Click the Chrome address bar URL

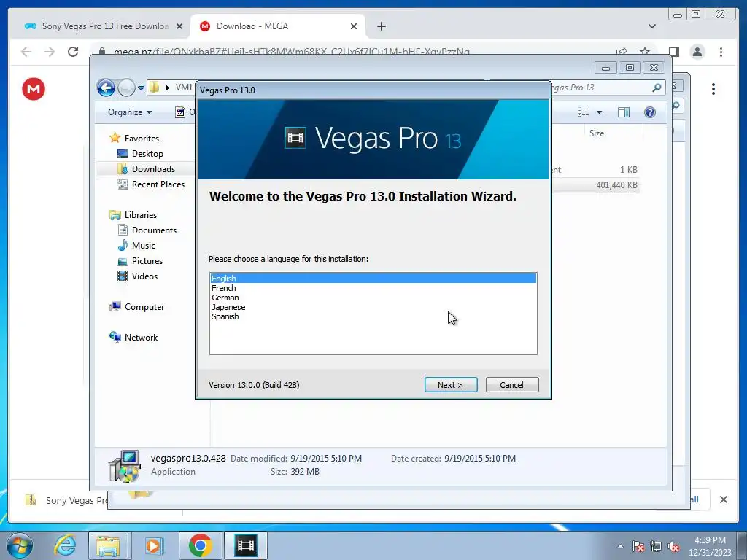pyautogui.click(x=292, y=52)
